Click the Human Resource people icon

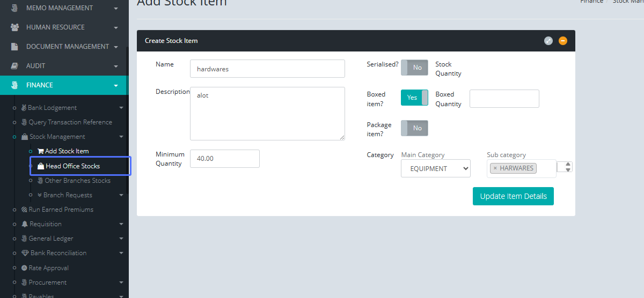coord(15,27)
